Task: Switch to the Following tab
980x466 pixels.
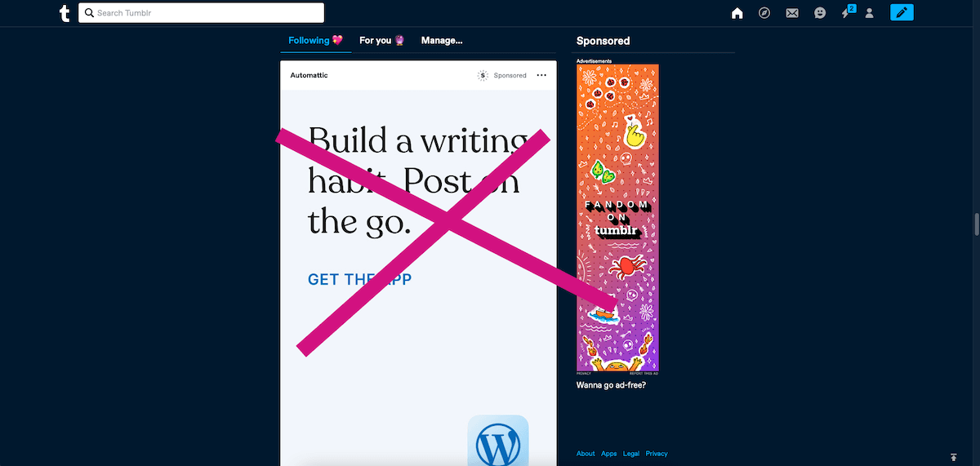Action: coord(315,40)
